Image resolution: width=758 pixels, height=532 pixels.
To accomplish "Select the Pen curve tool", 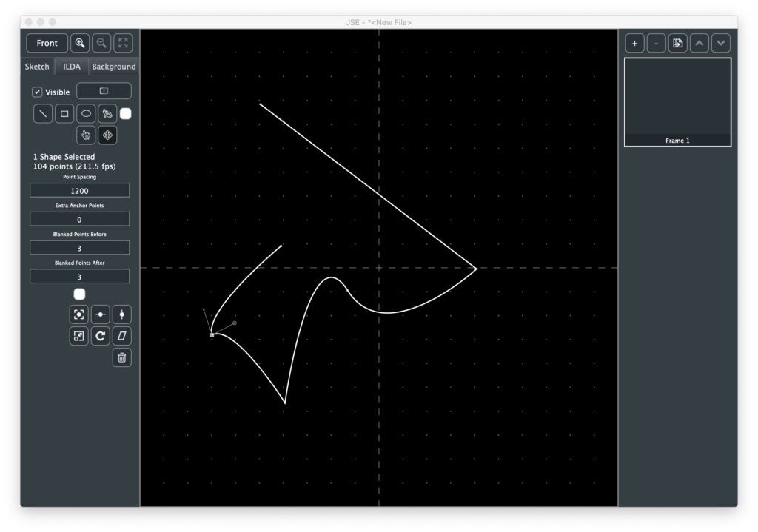I will pyautogui.click(x=107, y=114).
